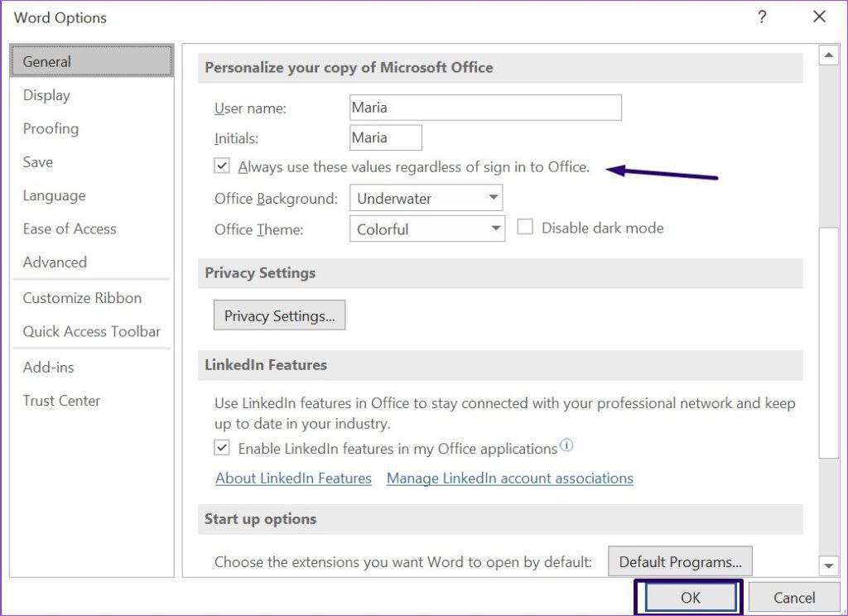Open About LinkedIn Features link
The image size is (848, 616).
tap(293, 478)
